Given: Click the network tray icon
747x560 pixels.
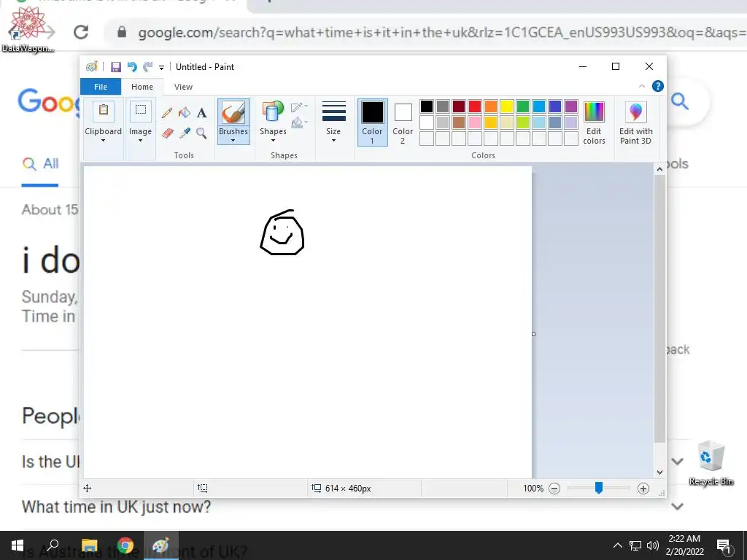Looking at the screenshot, I should pyautogui.click(x=635, y=545).
